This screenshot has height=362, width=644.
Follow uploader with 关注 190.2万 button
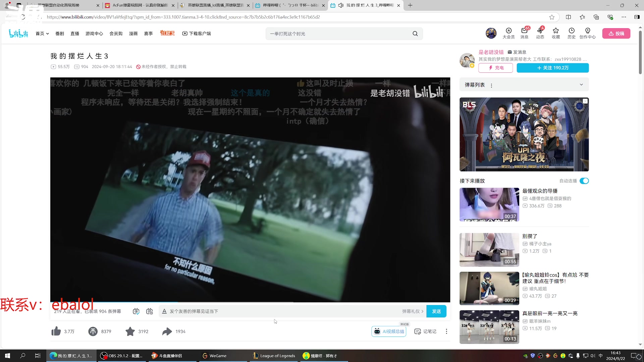(x=553, y=68)
